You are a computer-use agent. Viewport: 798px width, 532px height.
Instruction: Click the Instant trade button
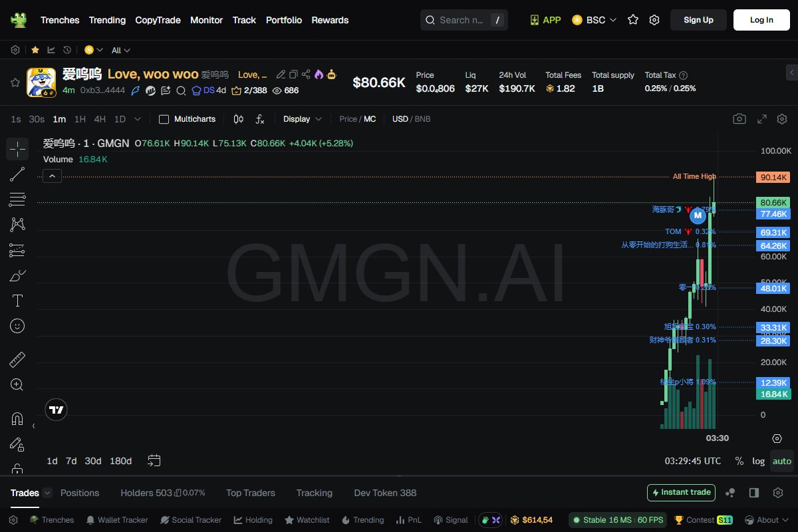coord(681,493)
